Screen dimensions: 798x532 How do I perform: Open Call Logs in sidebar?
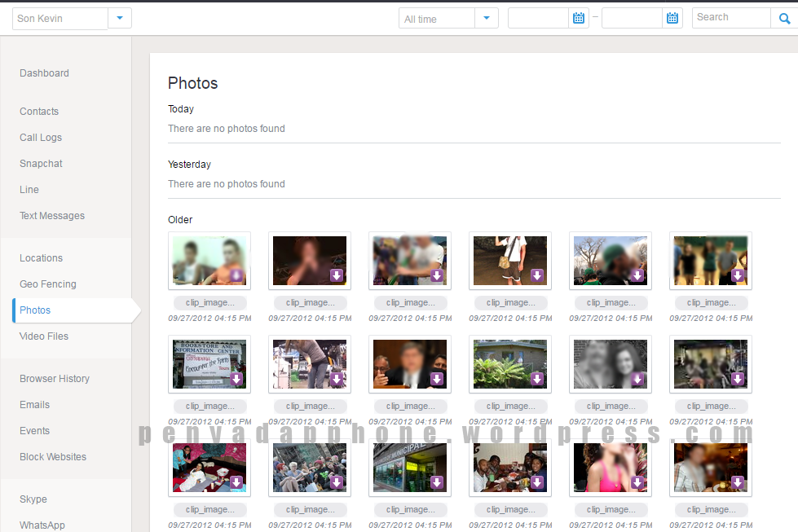click(x=41, y=138)
